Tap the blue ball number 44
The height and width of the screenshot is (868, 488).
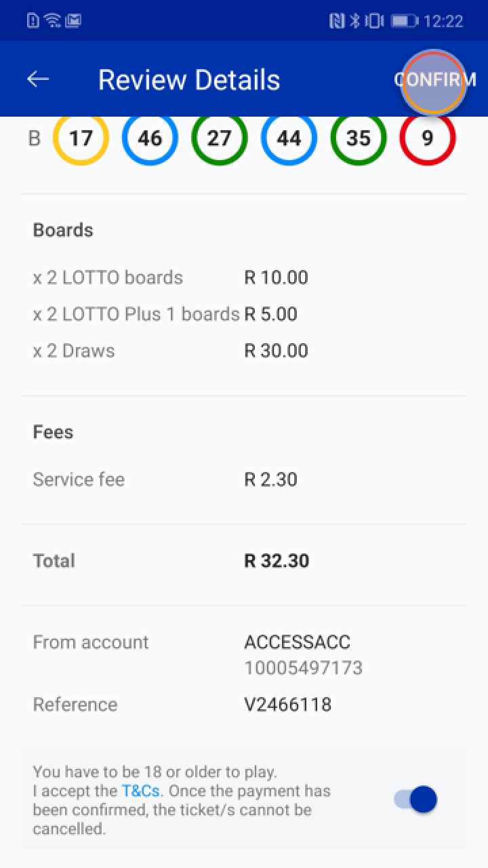click(289, 138)
